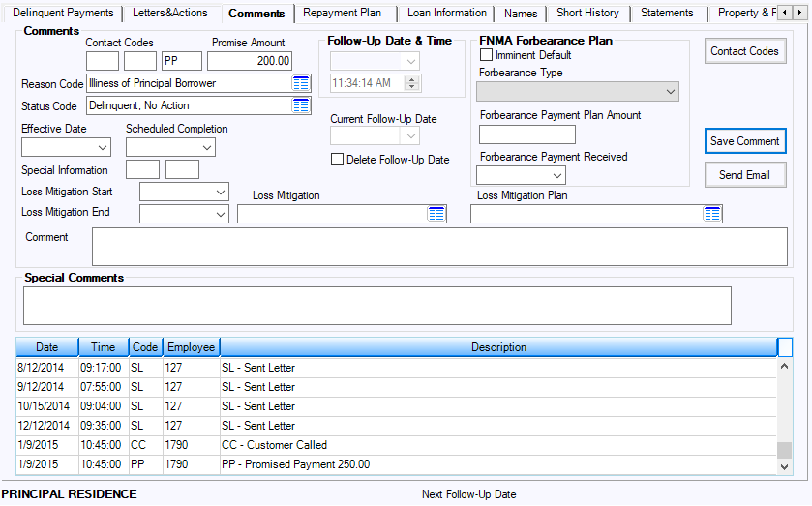This screenshot has height=506, width=812.
Task: Click inside the Comment text field
Action: click(439, 247)
